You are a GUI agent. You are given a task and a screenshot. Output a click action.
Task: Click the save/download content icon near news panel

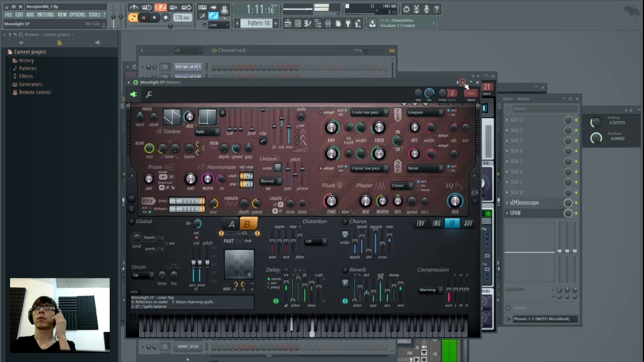(x=372, y=24)
